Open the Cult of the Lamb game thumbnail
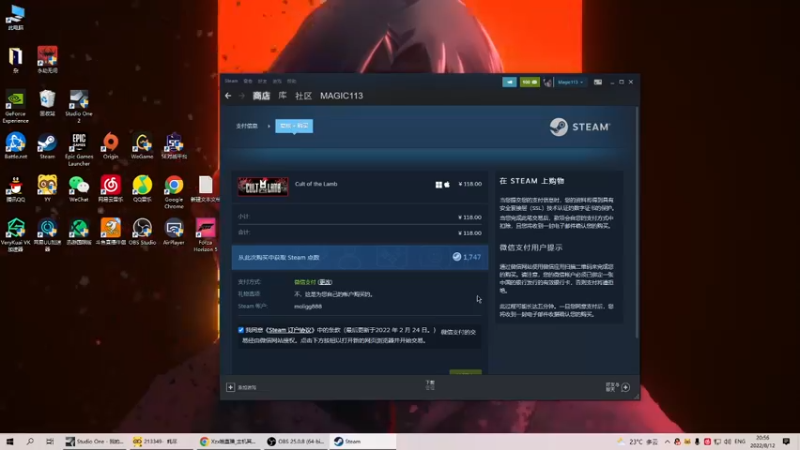Screen dimensions: 800x450 click(263, 186)
